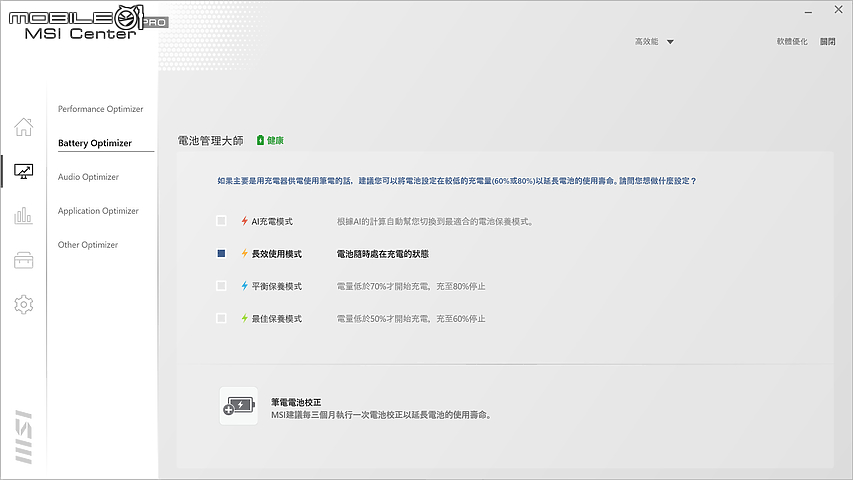Enable the AI充電模式 checkbox

221,221
